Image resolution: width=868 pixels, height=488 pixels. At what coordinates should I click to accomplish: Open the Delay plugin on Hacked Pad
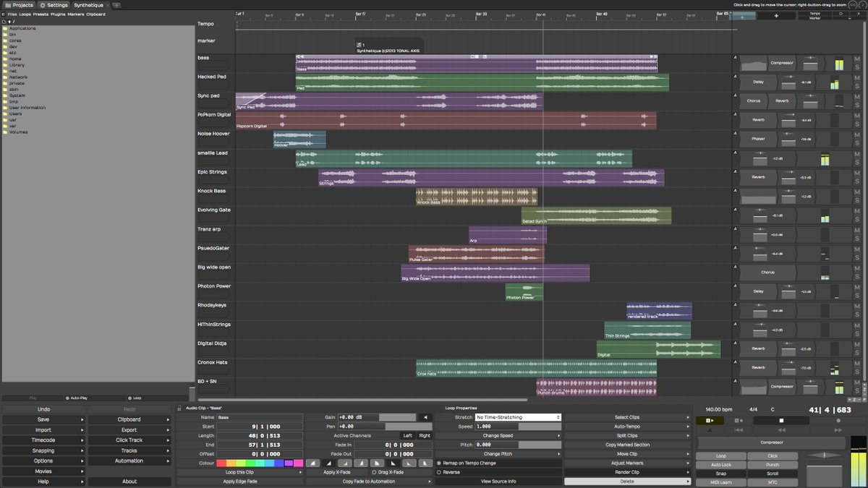pyautogui.click(x=758, y=82)
